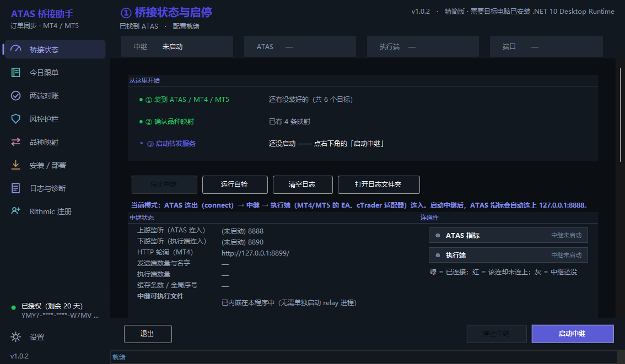Screen dimensions: 625x364
Task: Open 品种映射 settings page
Action: click(x=55, y=142)
